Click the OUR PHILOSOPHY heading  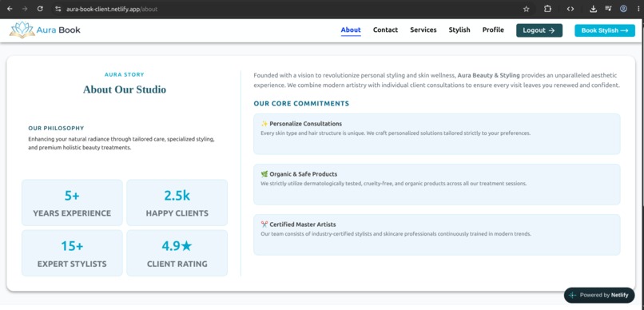coord(56,128)
